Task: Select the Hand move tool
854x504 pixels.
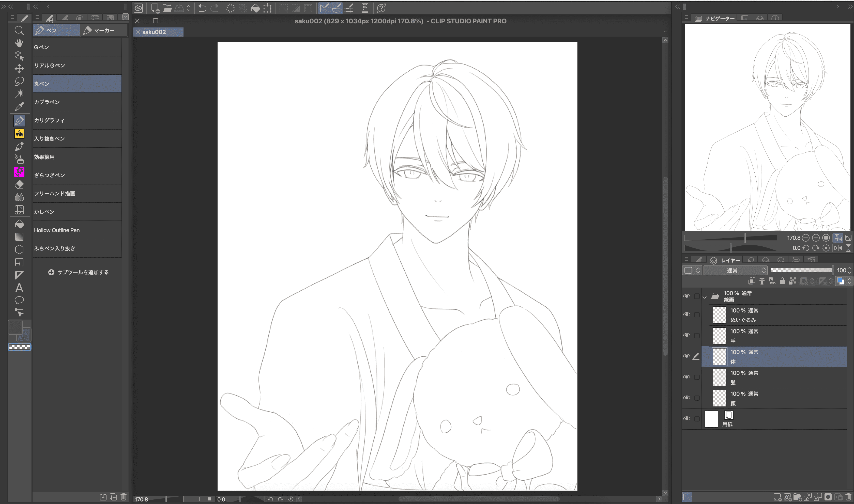Action: (19, 43)
